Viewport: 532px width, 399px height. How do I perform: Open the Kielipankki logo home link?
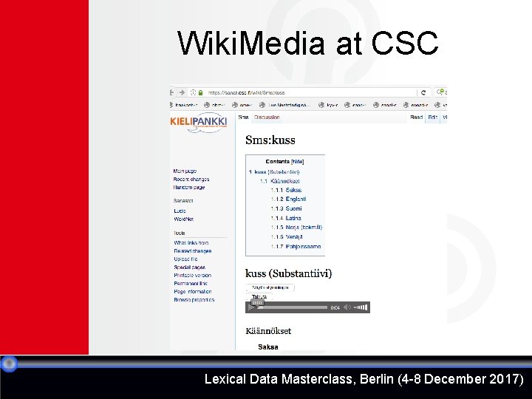pyautogui.click(x=199, y=122)
